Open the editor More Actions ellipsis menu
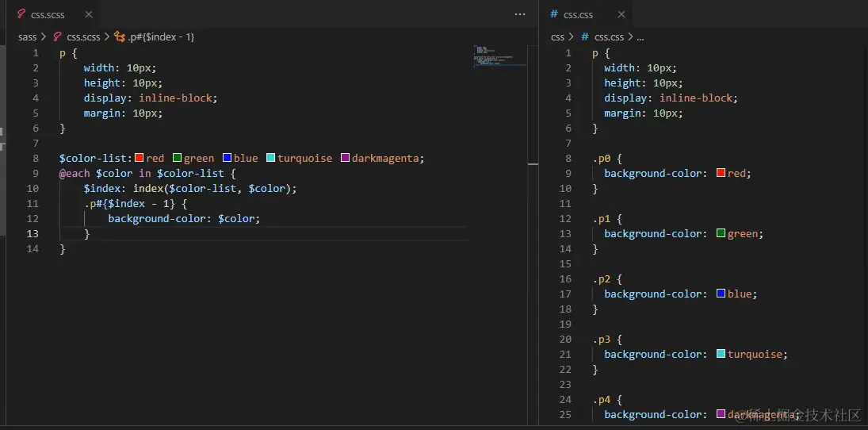Screen dimensions: 868x430 [520, 14]
